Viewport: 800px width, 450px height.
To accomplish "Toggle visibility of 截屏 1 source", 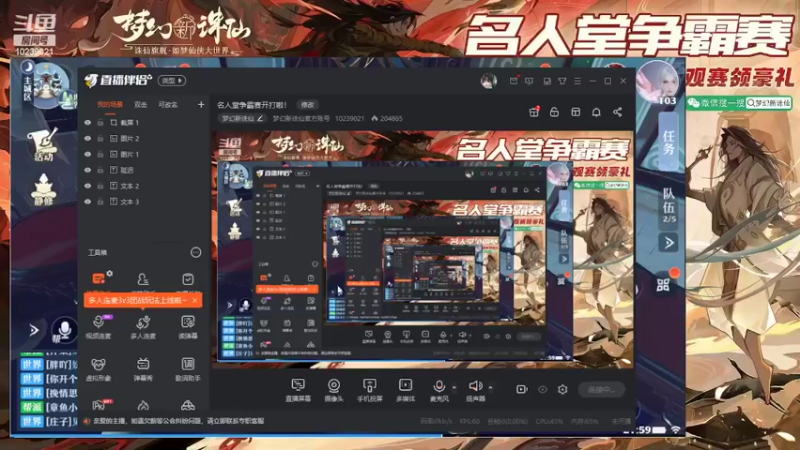I will 88,123.
